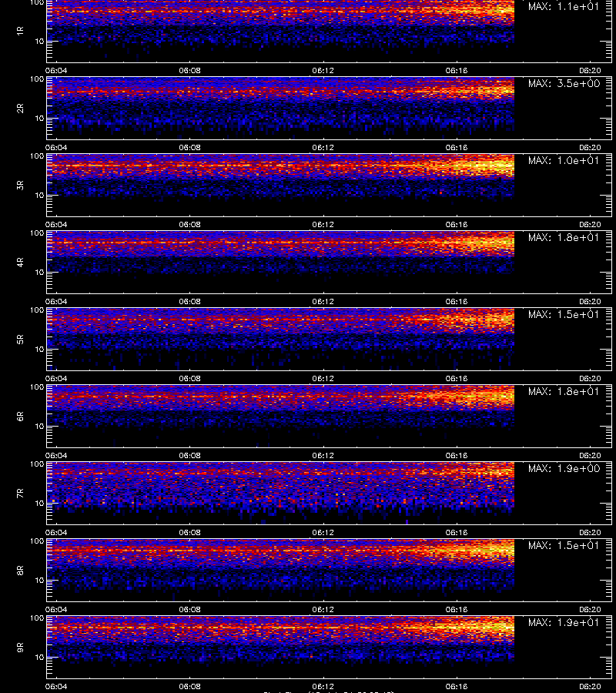
Task: Click the 06:20 time label under panel 5R
Action: pyautogui.click(x=590, y=378)
